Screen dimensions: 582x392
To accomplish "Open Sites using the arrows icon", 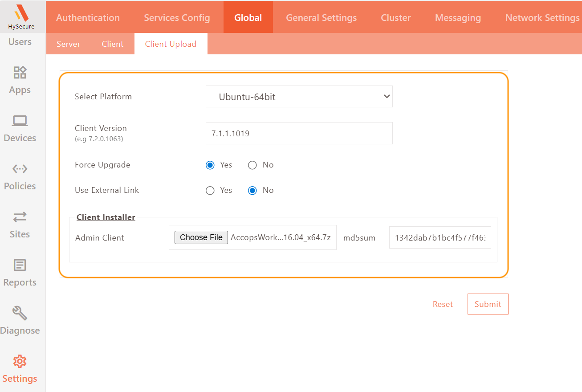I will click(20, 217).
